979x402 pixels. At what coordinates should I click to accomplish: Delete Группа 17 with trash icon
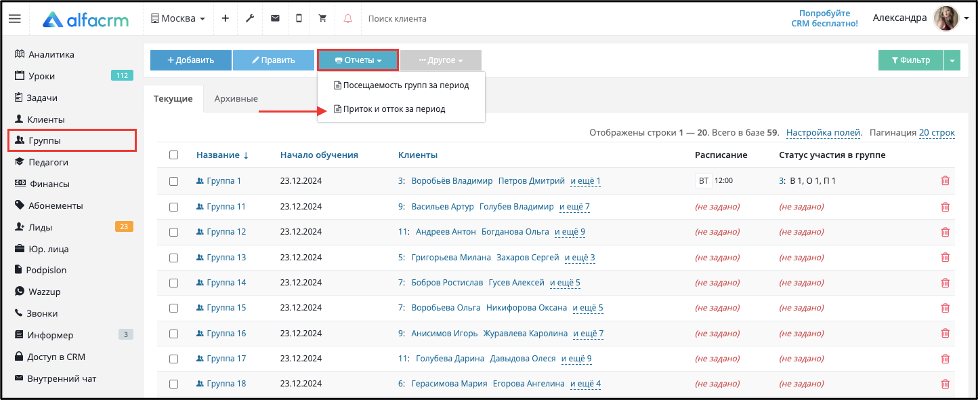point(945,358)
